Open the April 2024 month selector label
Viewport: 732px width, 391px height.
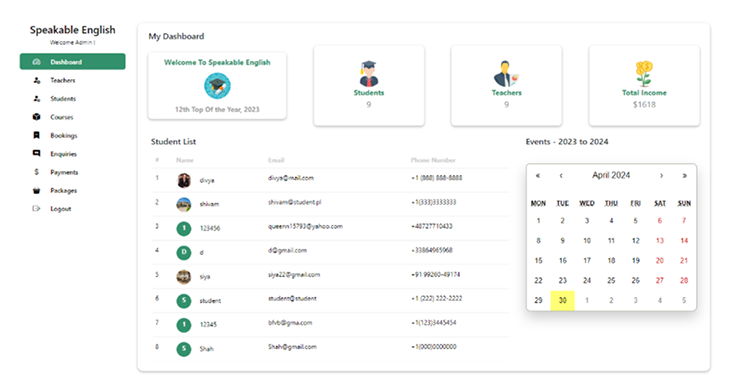611,175
